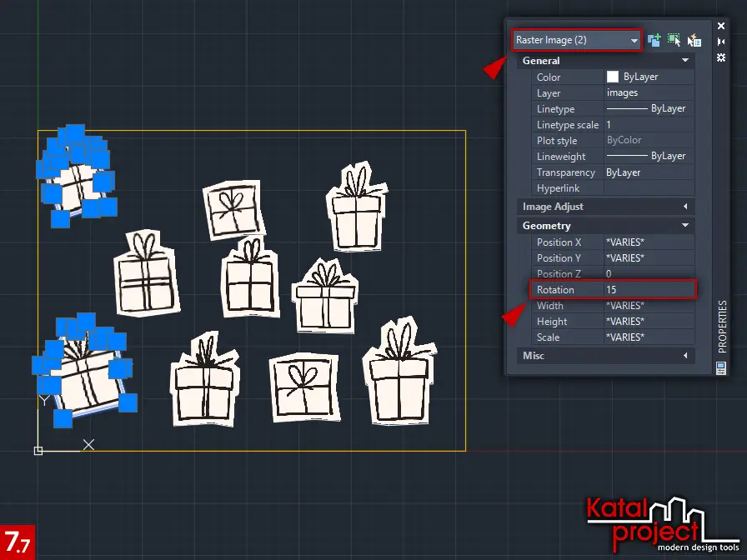Close the Properties palette
747x560 pixels.
(x=721, y=27)
